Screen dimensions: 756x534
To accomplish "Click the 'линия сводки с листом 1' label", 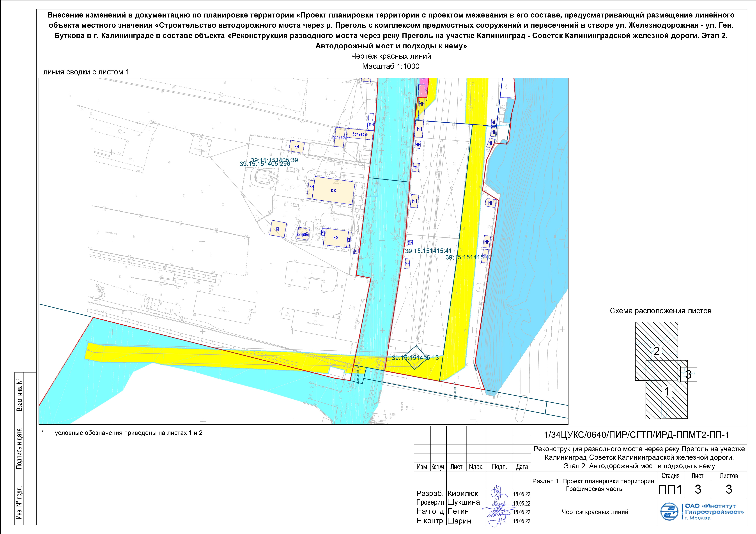I will [86, 72].
